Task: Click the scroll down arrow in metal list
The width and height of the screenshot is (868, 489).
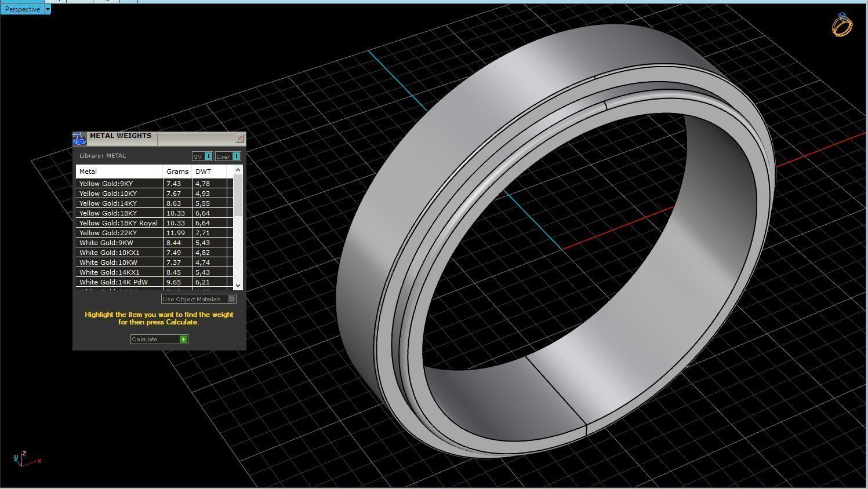Action: click(238, 285)
